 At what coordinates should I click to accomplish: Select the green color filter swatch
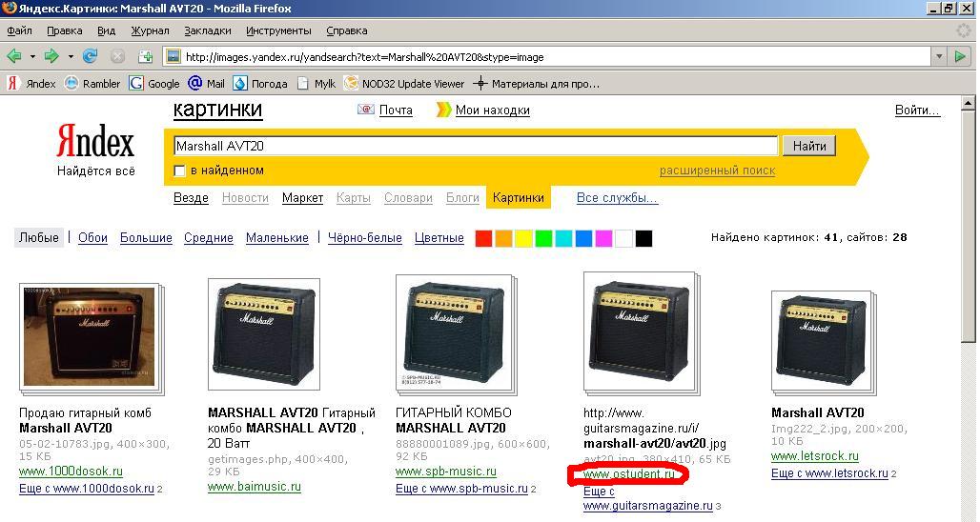coord(543,238)
